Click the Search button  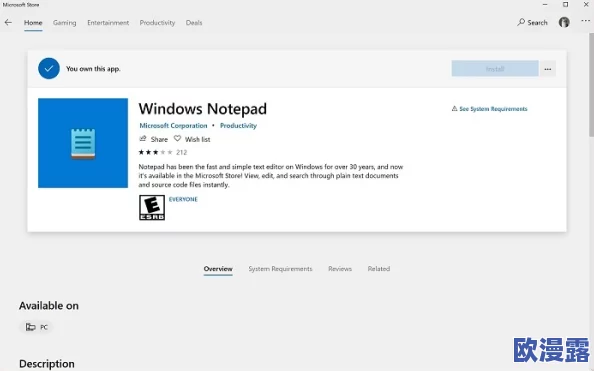tap(532, 22)
